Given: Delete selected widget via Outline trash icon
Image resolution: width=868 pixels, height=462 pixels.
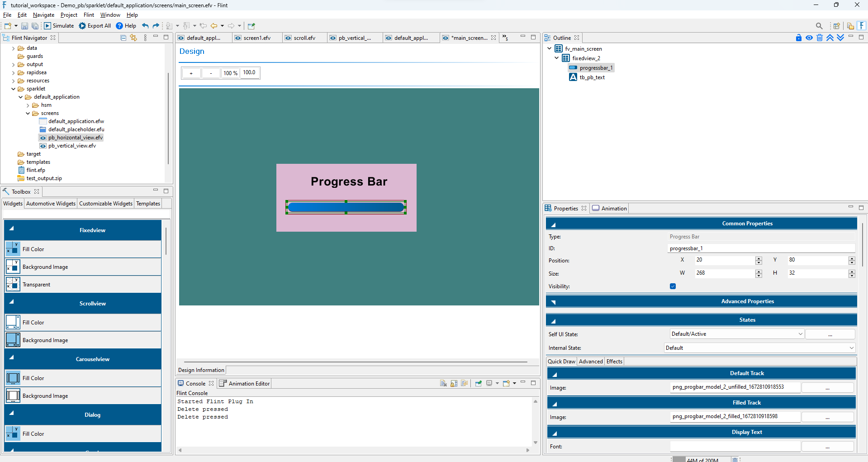Looking at the screenshot, I should tap(820, 38).
